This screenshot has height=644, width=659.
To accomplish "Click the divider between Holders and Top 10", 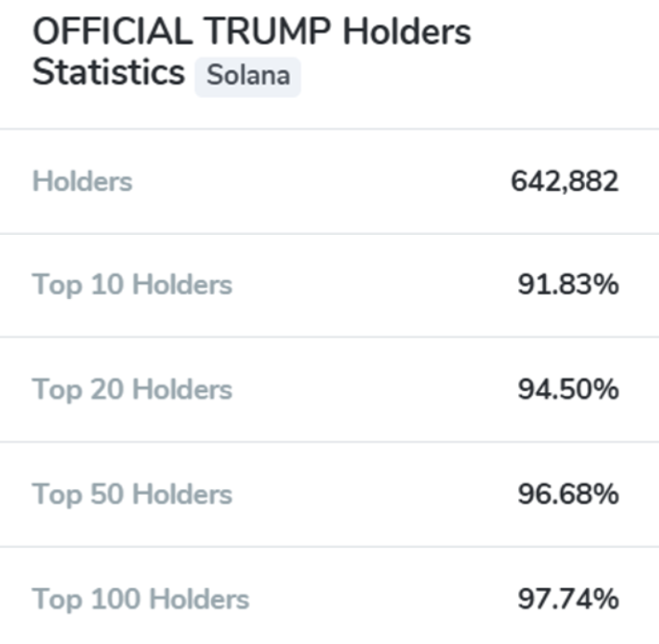I will click(x=329, y=234).
